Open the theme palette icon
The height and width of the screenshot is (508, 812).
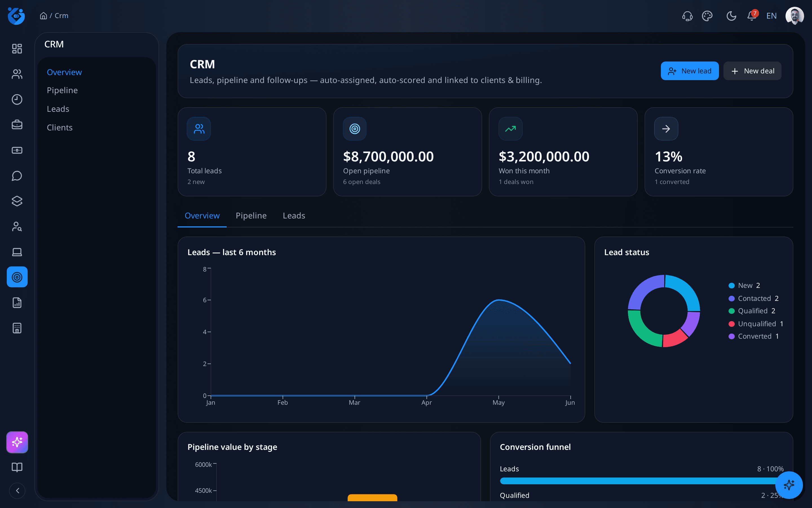(707, 16)
